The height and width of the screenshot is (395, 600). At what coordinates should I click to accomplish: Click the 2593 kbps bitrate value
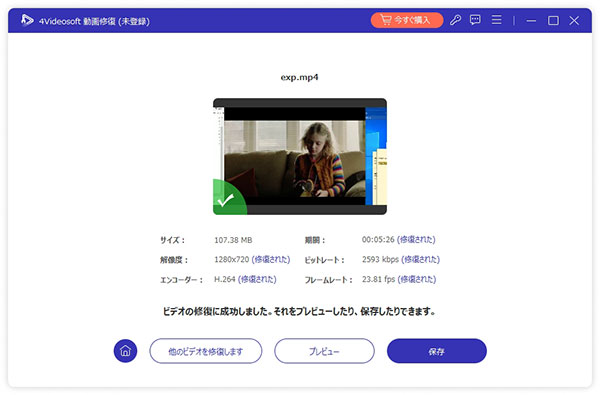coord(380,260)
